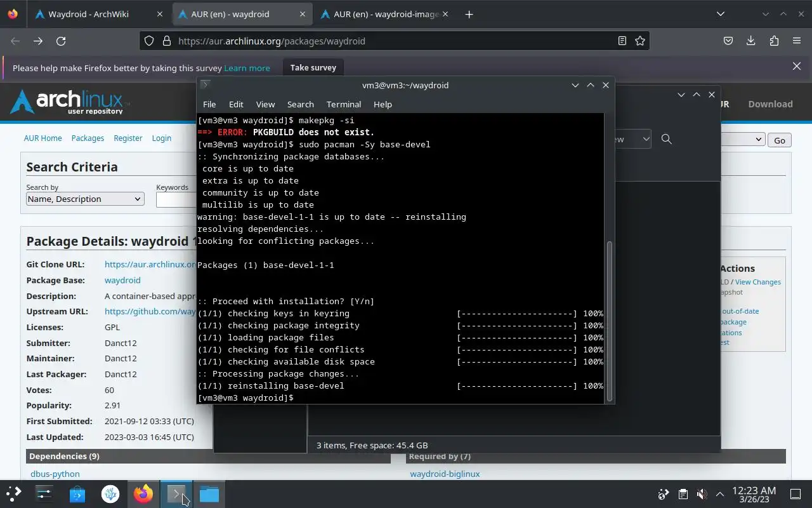Open the dropdown beside the Go button
This screenshot has height=508, width=812.
(742, 140)
